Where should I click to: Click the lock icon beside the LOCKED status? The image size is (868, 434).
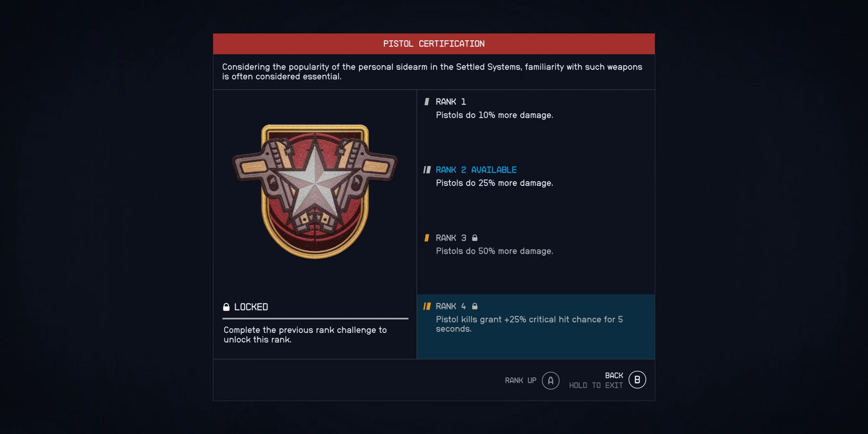226,307
